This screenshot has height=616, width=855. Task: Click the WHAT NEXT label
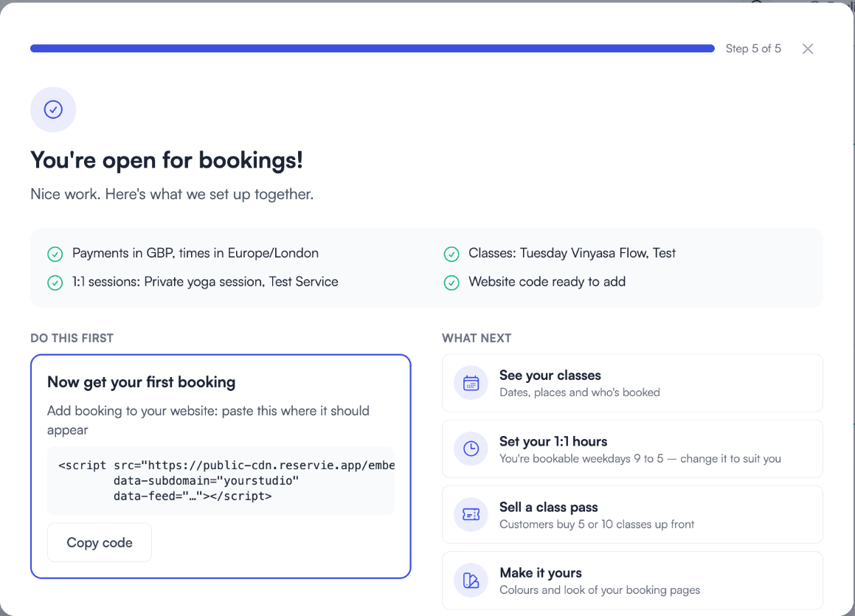coord(477,338)
